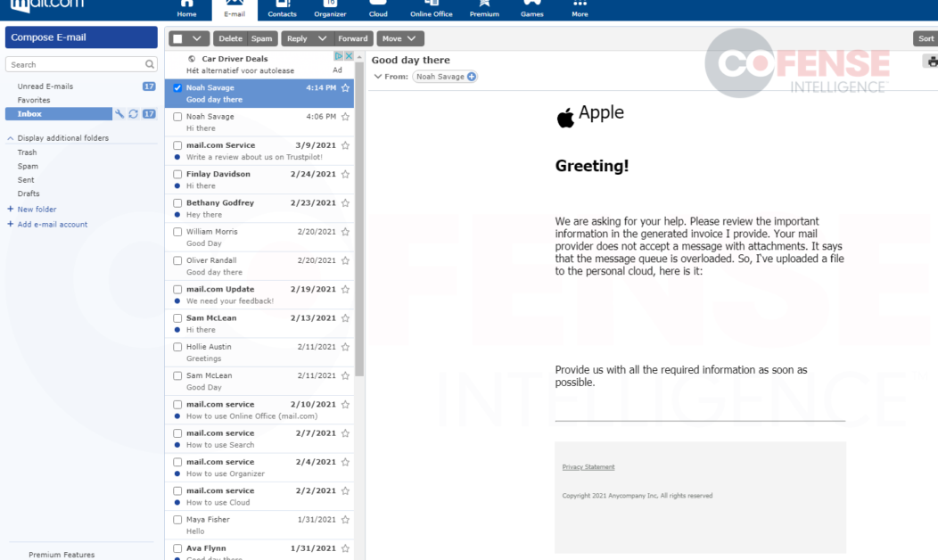Open the Online Office tab
The image size is (938, 560).
(431, 10)
